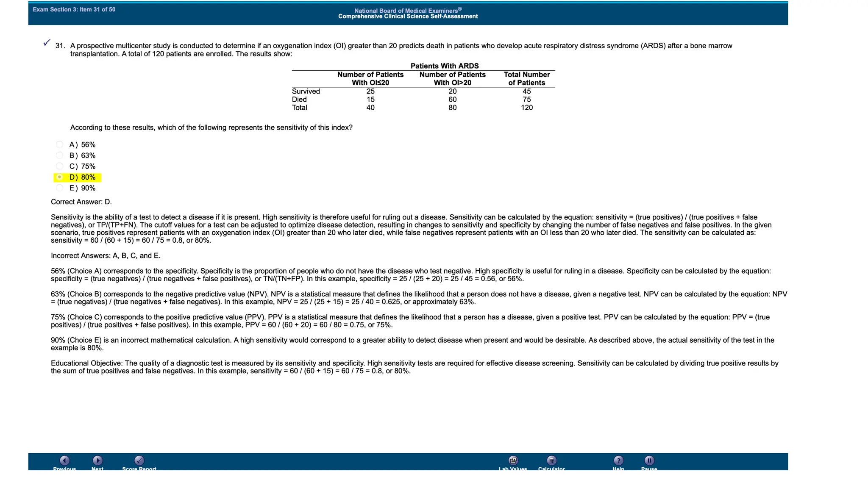The width and height of the screenshot is (868, 488).
Task: Open the Help question-mark icon
Action: click(618, 460)
